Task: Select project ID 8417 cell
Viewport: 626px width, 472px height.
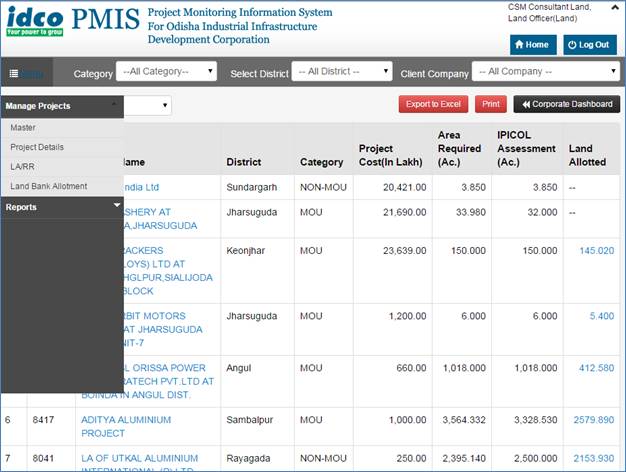Action: click(x=43, y=420)
